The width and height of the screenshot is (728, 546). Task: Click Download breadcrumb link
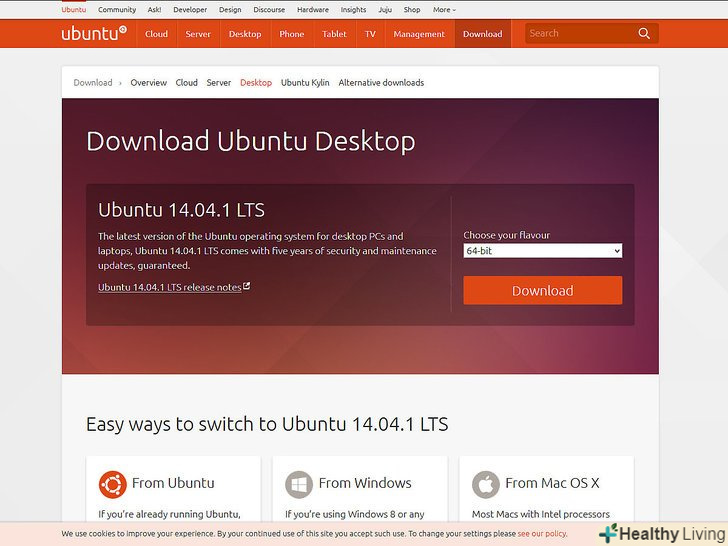(x=93, y=83)
